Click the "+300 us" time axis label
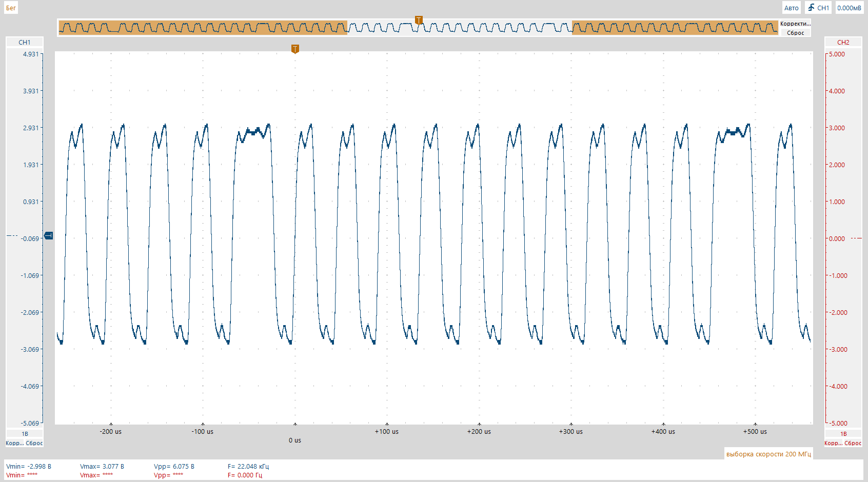 click(x=571, y=431)
